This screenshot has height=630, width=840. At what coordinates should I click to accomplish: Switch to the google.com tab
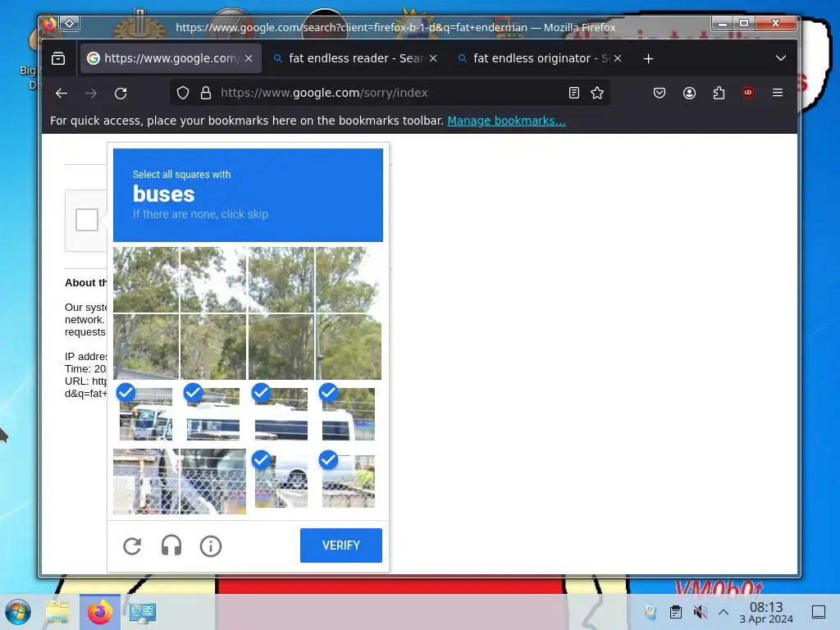pyautogui.click(x=171, y=58)
